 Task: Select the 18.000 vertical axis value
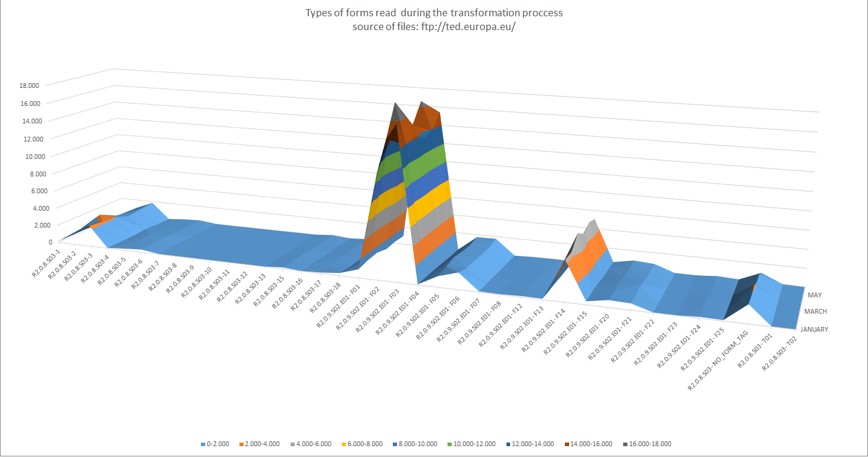pyautogui.click(x=29, y=85)
